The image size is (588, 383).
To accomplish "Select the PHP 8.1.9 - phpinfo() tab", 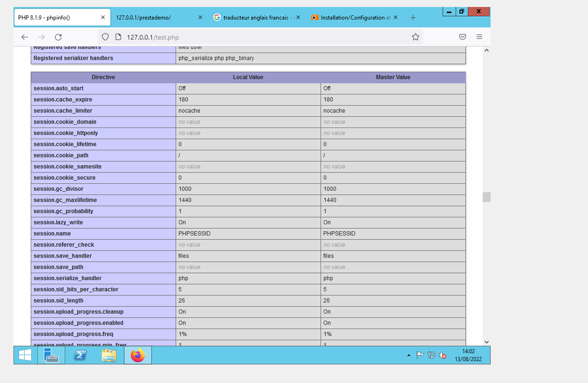I will coord(62,18).
